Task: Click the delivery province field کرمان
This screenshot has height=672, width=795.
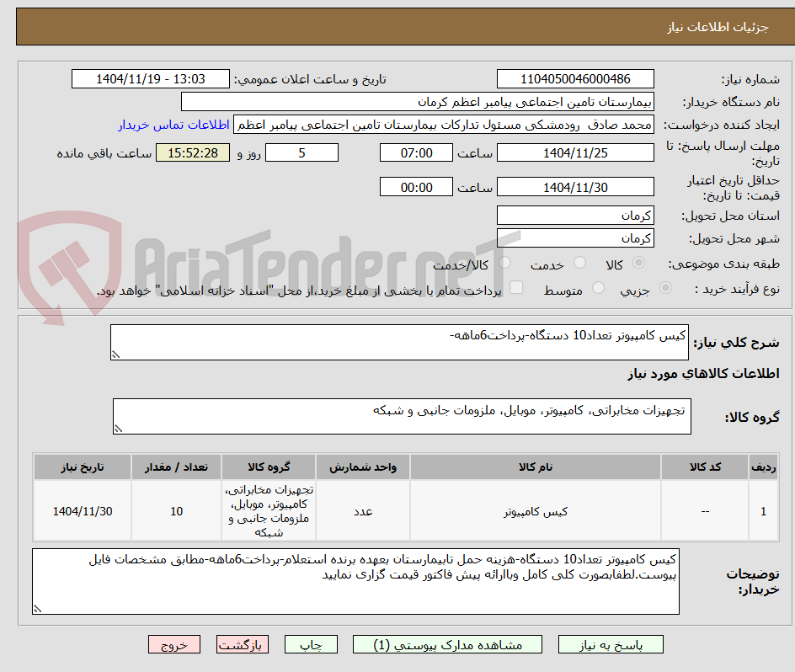Action: pos(575,216)
